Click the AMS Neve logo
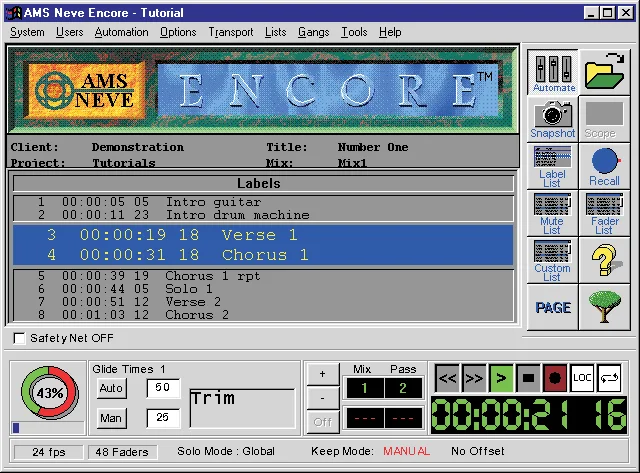The height and width of the screenshot is (473, 640). (x=87, y=90)
